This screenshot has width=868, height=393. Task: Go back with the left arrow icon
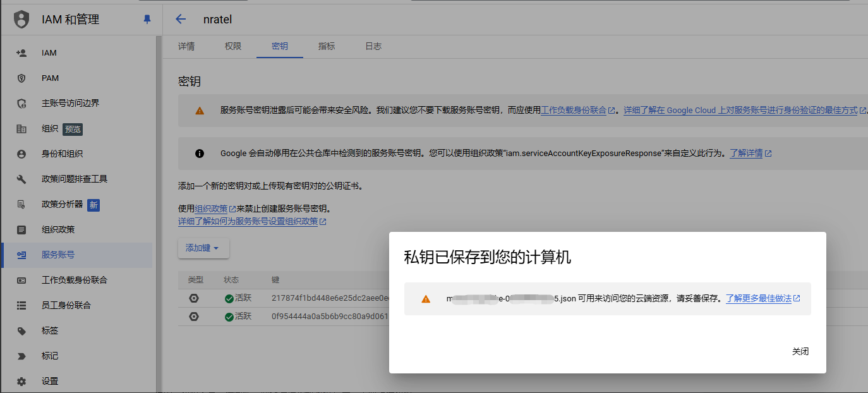pos(181,19)
